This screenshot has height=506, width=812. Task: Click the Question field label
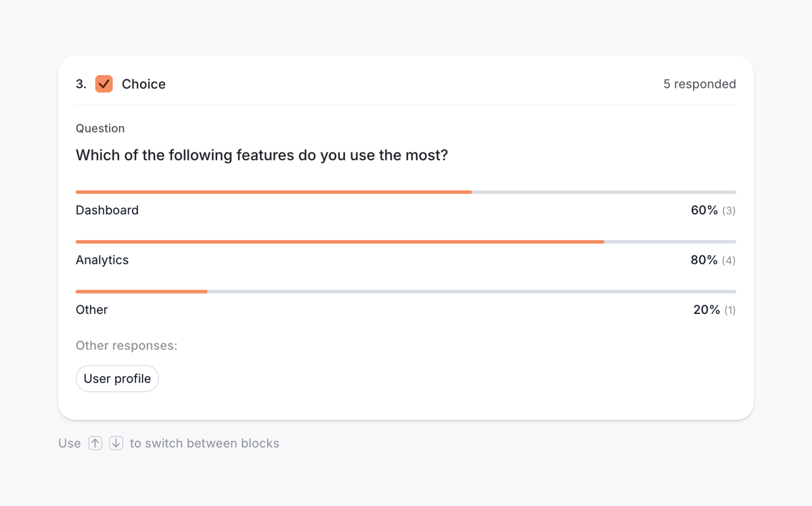point(100,128)
